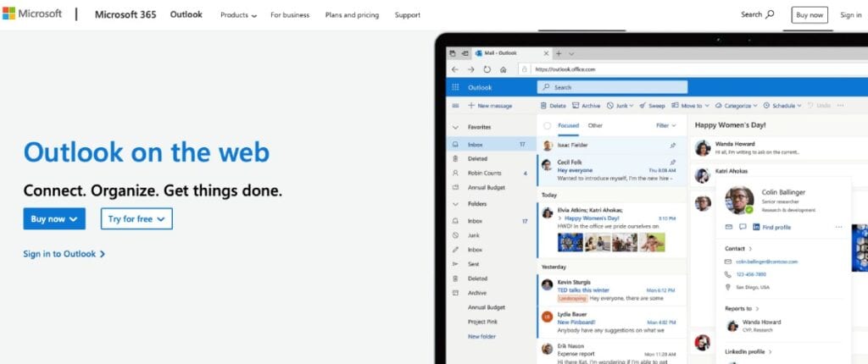The width and height of the screenshot is (868, 364).
Task: Click the New folder link
Action: click(x=481, y=336)
